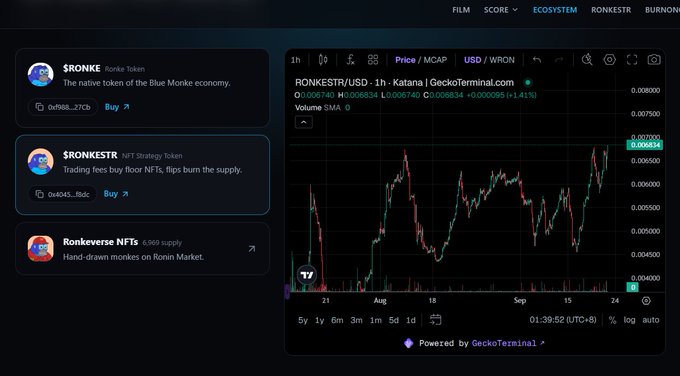The image size is (680, 376).
Task: Copy the $RONKESTR contract address 0x4045...f8dc
Action: pos(63,194)
